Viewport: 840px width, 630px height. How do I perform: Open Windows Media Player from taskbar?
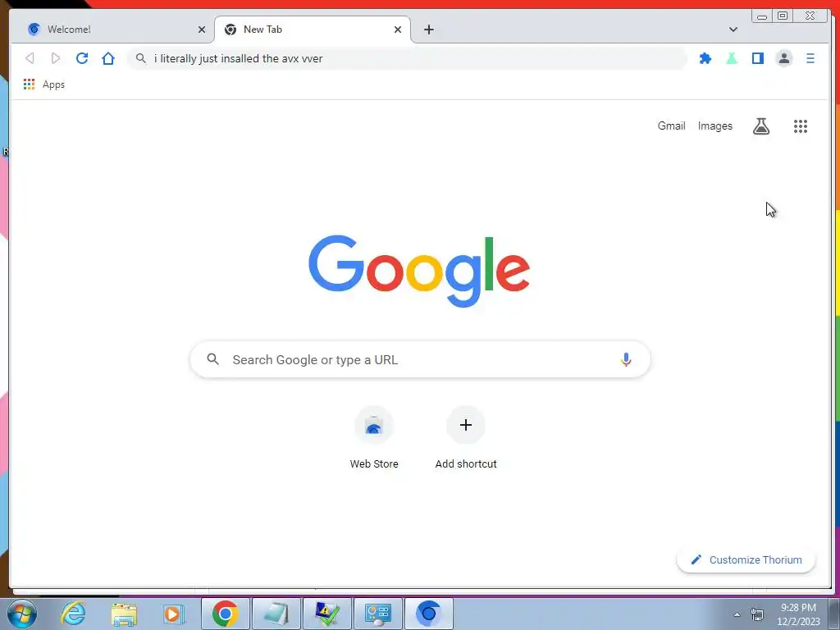174,614
